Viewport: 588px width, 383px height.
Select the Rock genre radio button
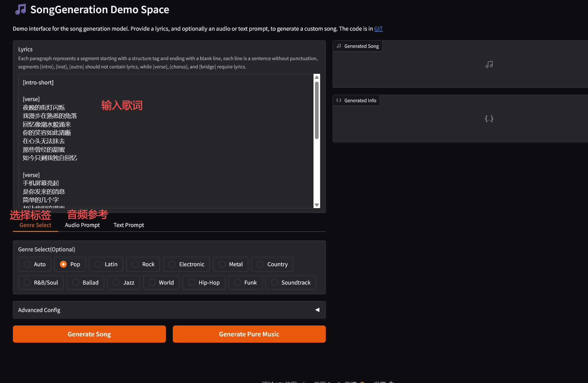[x=135, y=264]
